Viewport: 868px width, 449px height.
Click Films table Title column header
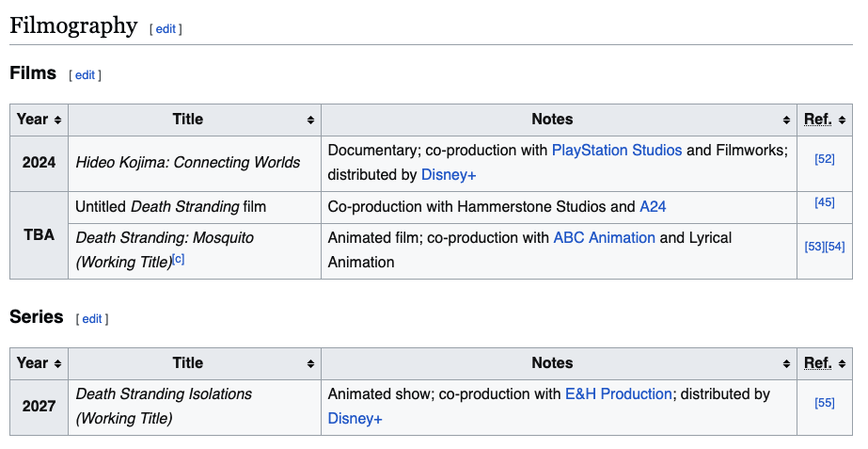[x=195, y=120]
